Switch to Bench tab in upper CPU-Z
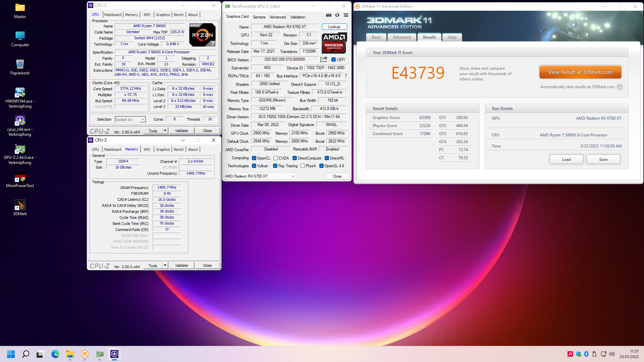644x362 pixels. click(x=179, y=15)
